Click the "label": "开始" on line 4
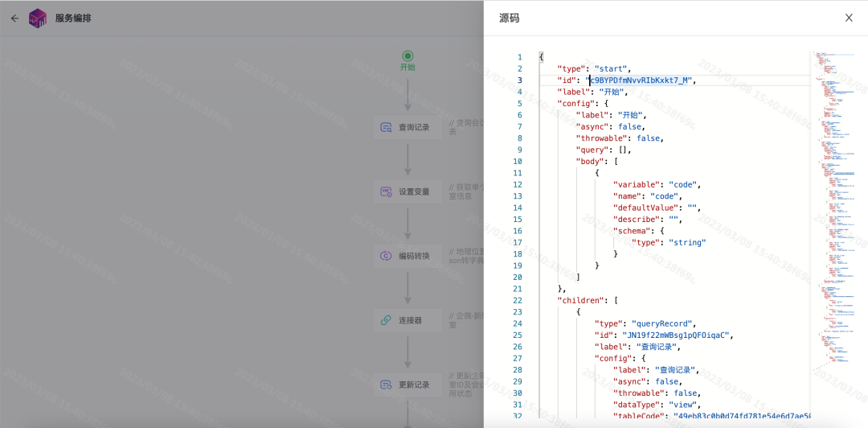Viewport: 868px width, 428px height. tap(592, 92)
